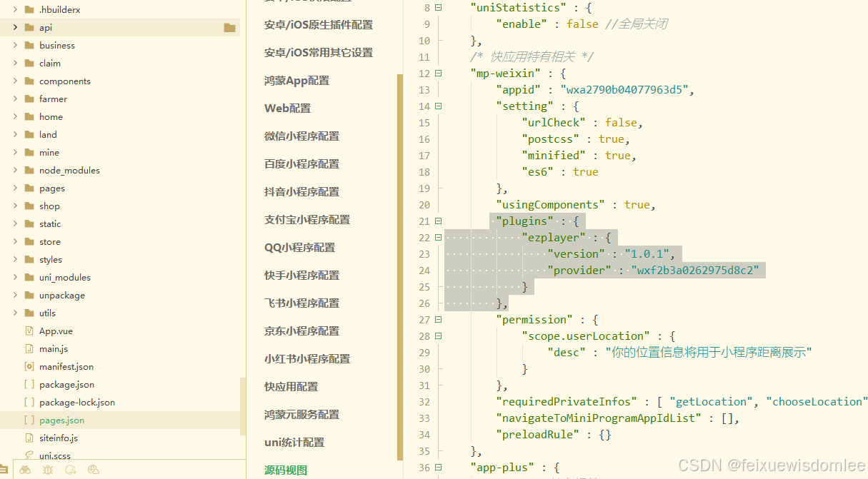Click the uni_modules folder icon
This screenshot has height=479, width=868.
pos(29,278)
